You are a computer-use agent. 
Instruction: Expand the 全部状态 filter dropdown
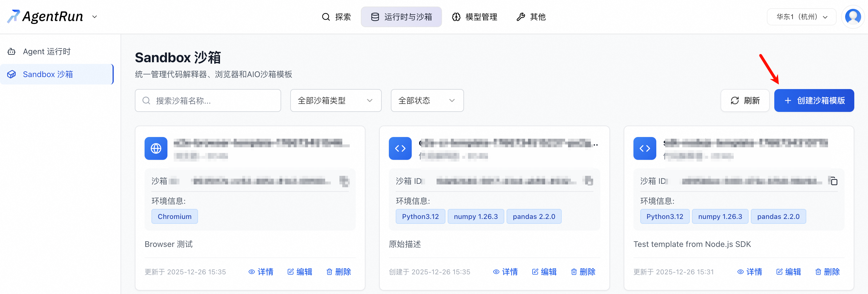point(427,100)
